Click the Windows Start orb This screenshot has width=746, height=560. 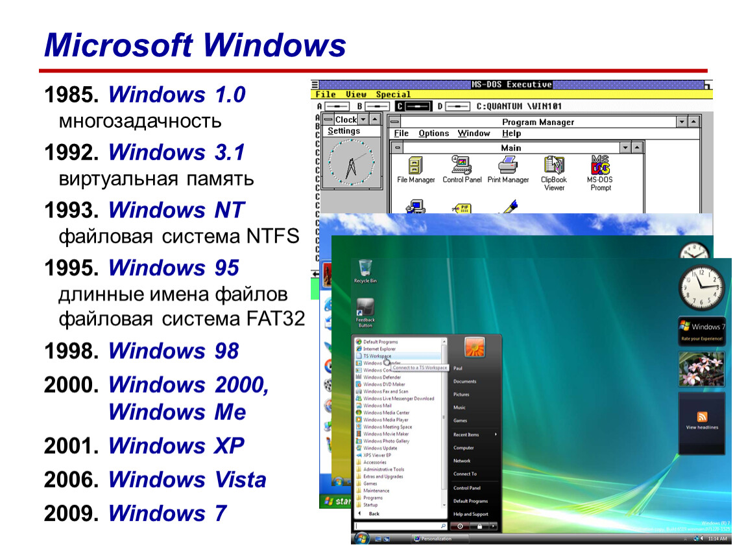(x=361, y=538)
